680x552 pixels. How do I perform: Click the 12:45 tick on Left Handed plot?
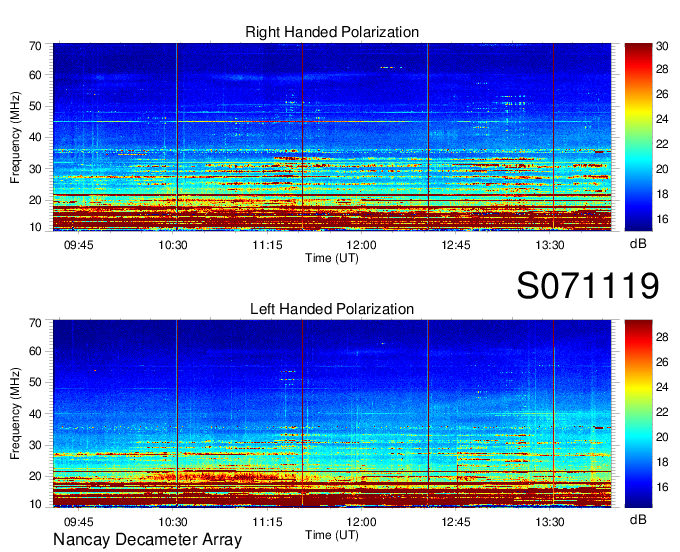(x=456, y=522)
